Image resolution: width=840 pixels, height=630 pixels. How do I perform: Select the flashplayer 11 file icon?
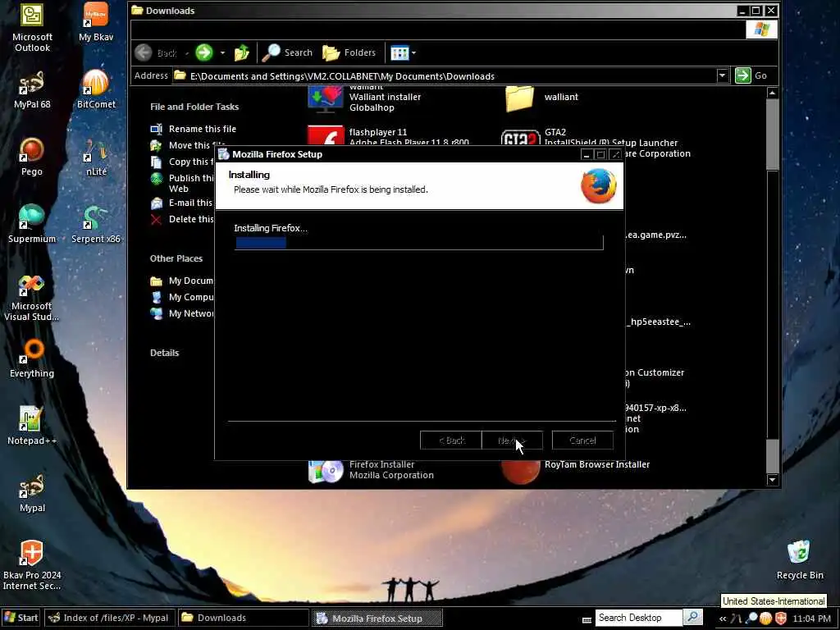325,135
